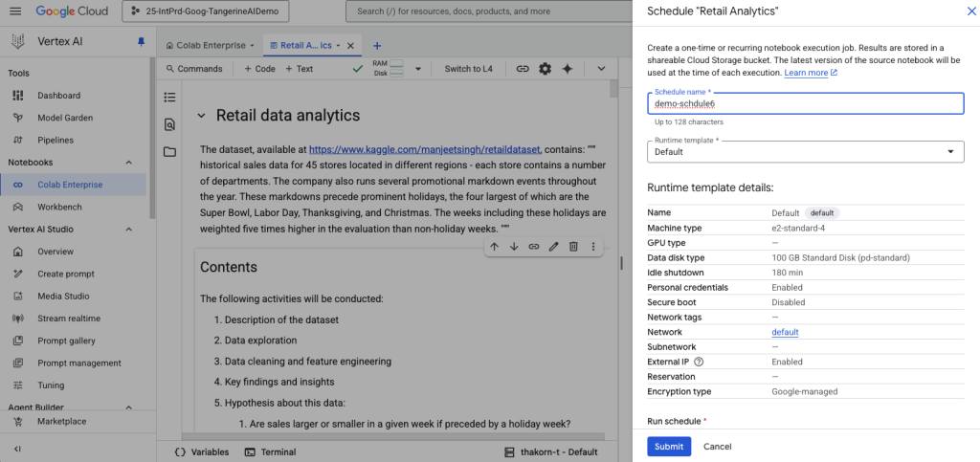
Task: Open notebook settings gear
Action: [x=545, y=69]
